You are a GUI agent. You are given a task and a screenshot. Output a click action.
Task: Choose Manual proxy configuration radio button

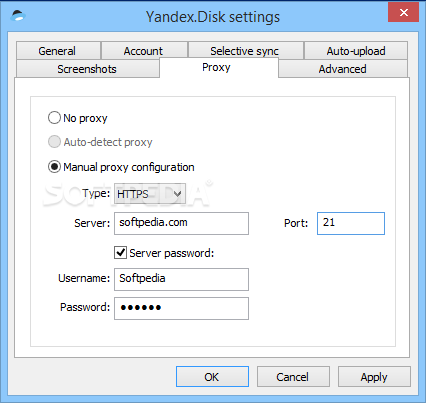click(54, 167)
